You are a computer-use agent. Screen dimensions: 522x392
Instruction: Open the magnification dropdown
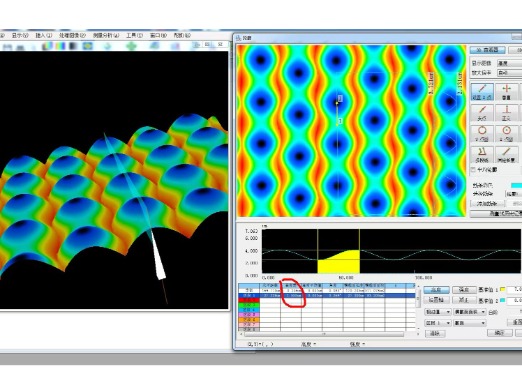(509, 73)
